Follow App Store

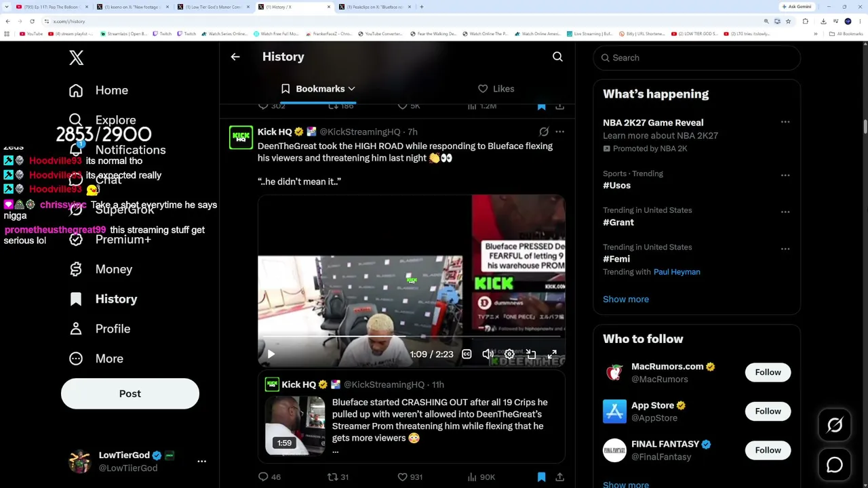(768, 411)
